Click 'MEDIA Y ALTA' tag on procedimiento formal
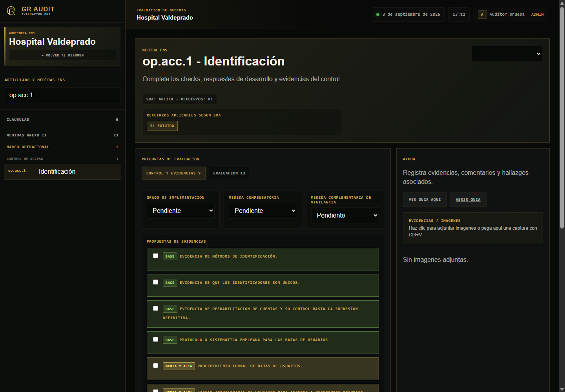 (x=179, y=366)
